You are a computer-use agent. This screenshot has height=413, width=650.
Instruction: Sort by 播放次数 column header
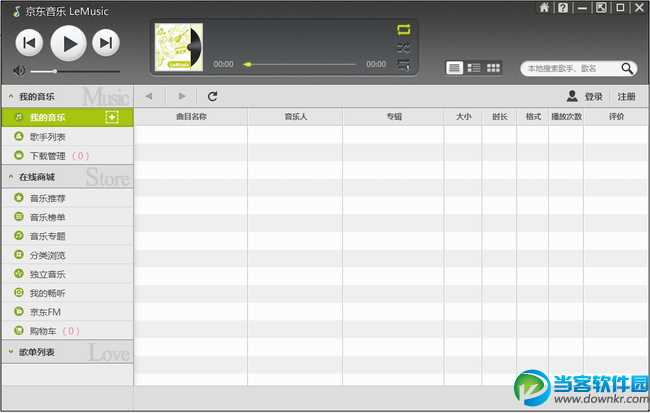566,117
